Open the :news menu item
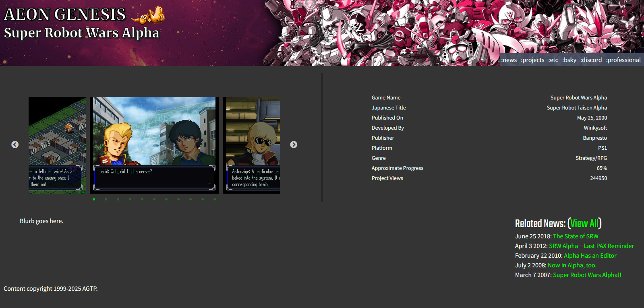644x308 pixels. [x=509, y=60]
